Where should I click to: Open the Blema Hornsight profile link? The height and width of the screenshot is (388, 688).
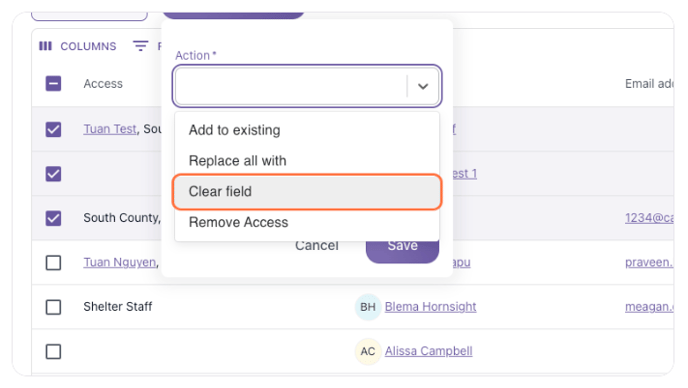pyautogui.click(x=430, y=307)
